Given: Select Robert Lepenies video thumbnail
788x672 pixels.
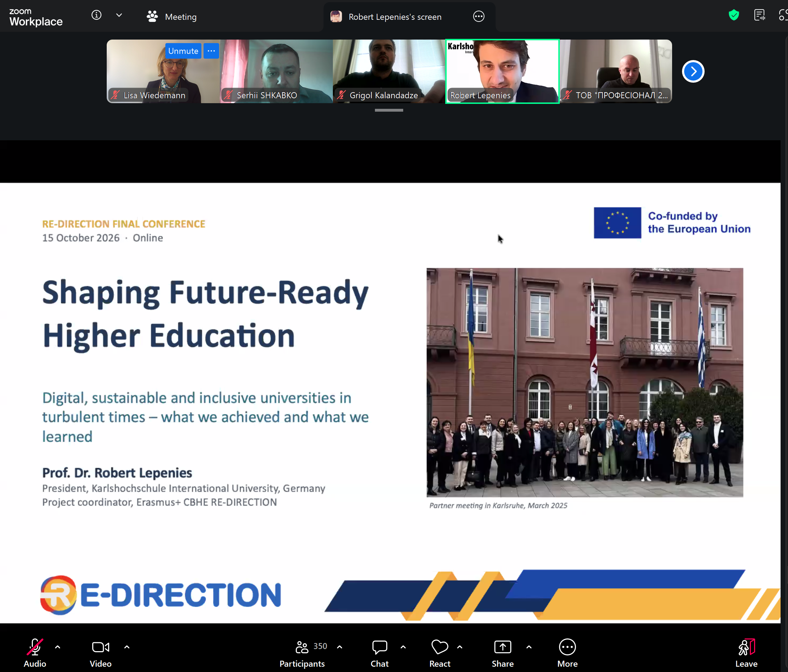Looking at the screenshot, I should (x=502, y=71).
